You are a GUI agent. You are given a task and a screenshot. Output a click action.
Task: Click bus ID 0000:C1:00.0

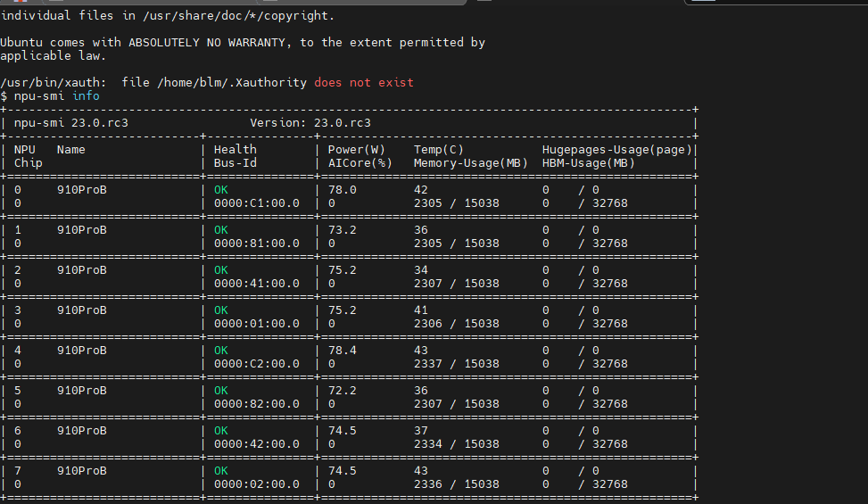pyautogui.click(x=257, y=202)
